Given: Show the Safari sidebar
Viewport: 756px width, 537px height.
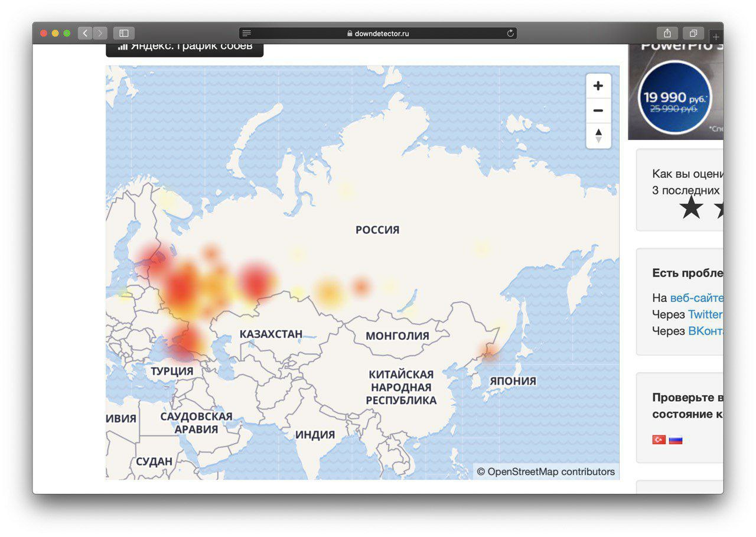Looking at the screenshot, I should (124, 33).
